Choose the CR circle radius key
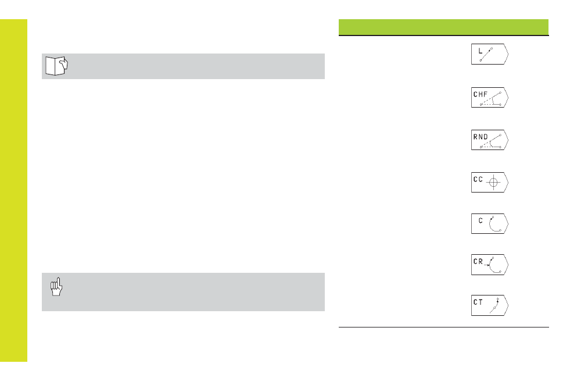The width and height of the screenshot is (588, 381). tap(490, 265)
